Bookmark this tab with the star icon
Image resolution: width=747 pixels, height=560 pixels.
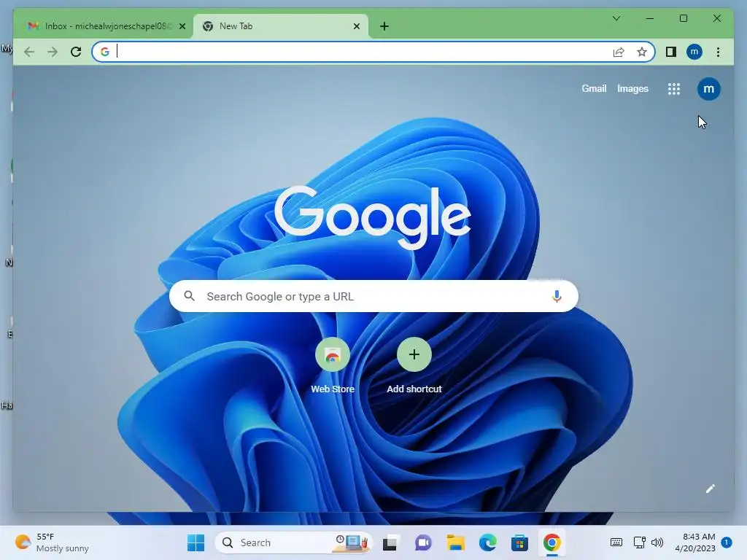tap(642, 52)
